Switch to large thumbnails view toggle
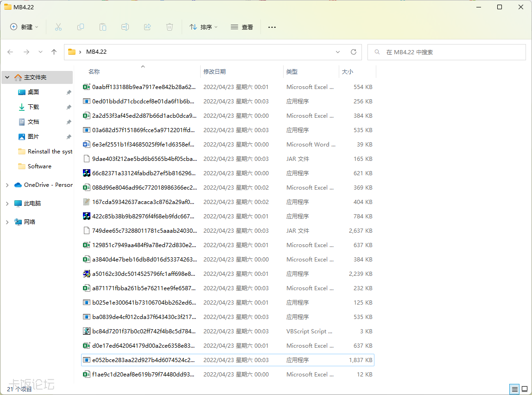The width and height of the screenshot is (532, 395). (525, 389)
